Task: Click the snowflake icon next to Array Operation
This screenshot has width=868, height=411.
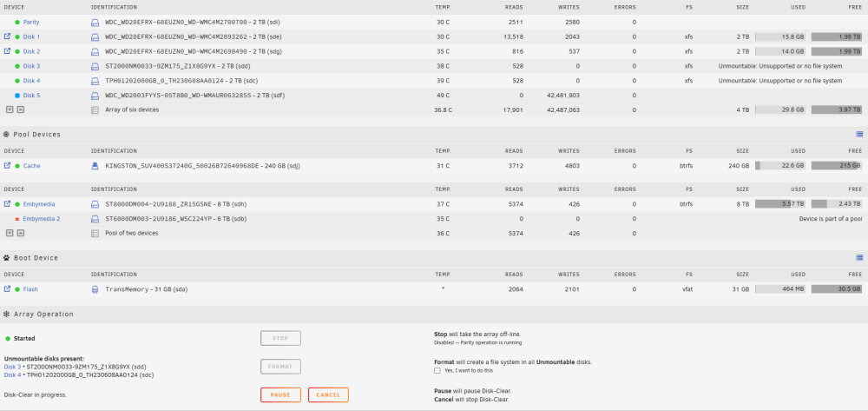Action: point(7,314)
